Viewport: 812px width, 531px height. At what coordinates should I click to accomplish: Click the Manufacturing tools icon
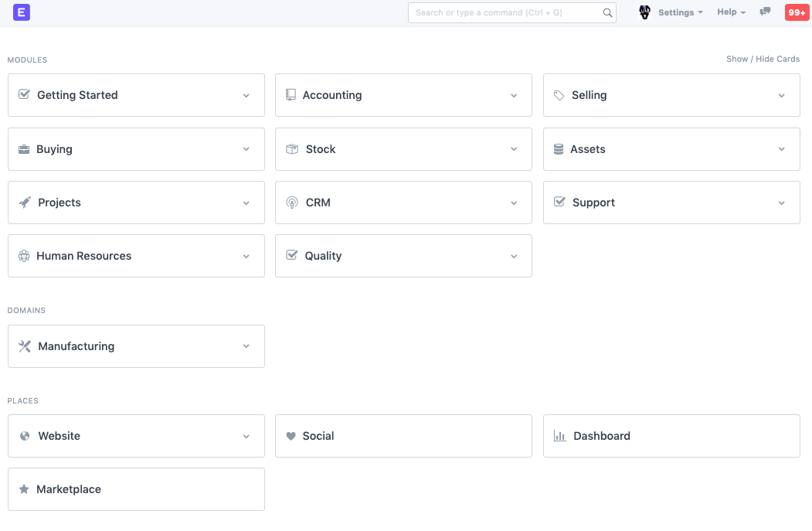point(25,346)
